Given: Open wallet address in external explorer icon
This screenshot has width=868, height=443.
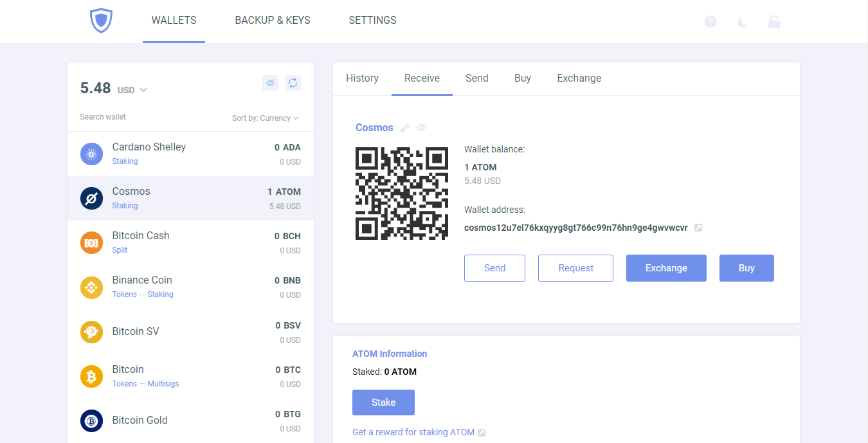Looking at the screenshot, I should click(698, 228).
